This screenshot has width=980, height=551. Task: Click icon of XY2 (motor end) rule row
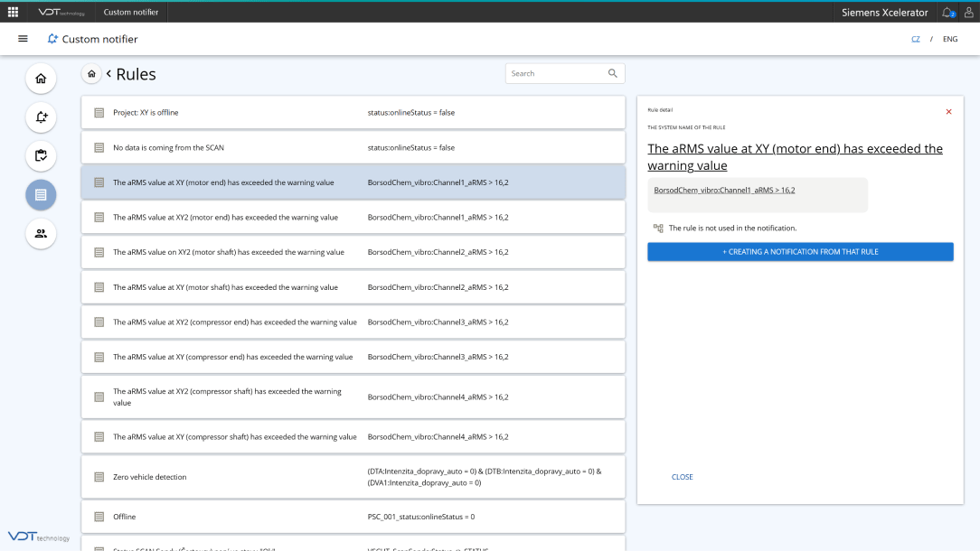coord(99,218)
